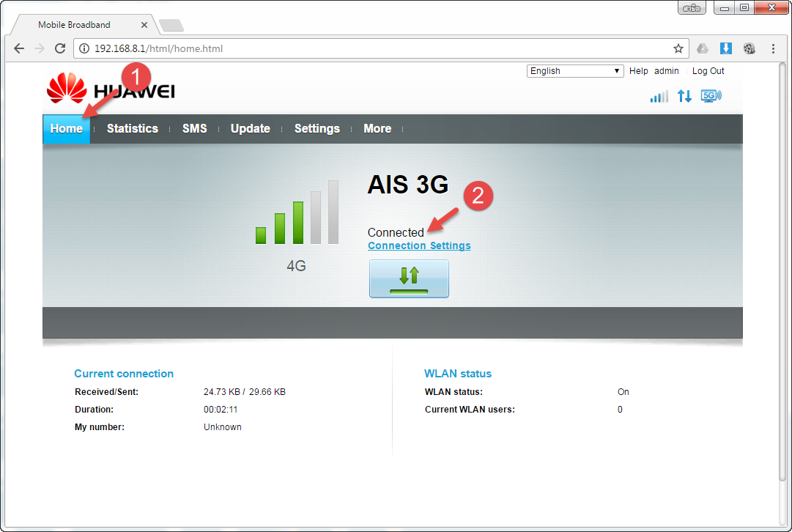Image resolution: width=792 pixels, height=532 pixels.
Task: Open the English language dropdown
Action: pos(575,71)
